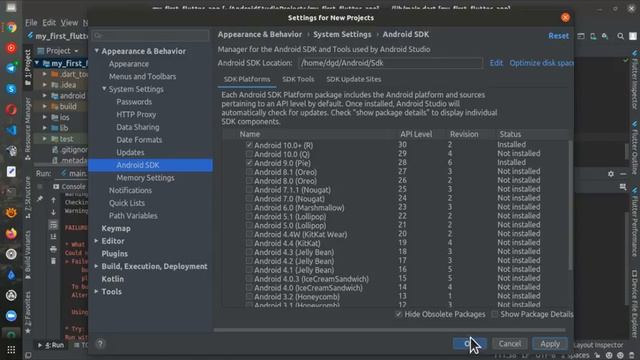The width and height of the screenshot is (640, 360).
Task: Close the Settings dialog with orange X
Action: pos(565,18)
